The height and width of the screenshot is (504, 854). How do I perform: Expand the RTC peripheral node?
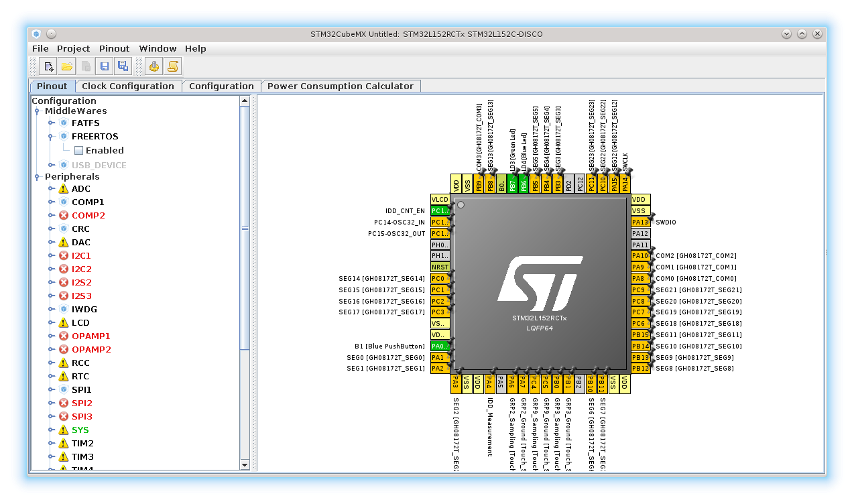pos(51,376)
